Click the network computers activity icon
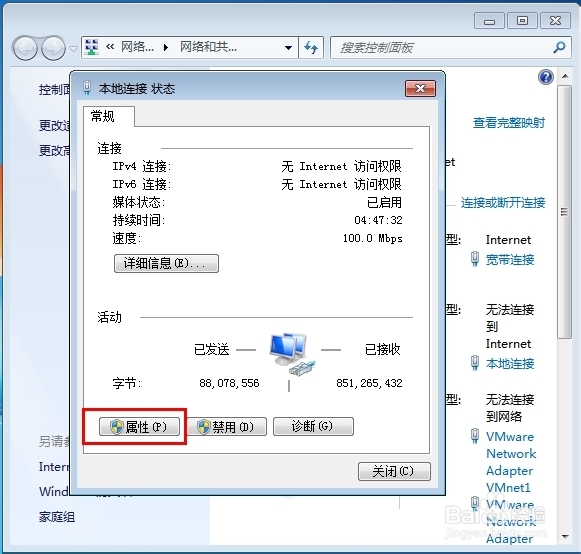Viewport: 581px width, 554px height. [x=292, y=354]
